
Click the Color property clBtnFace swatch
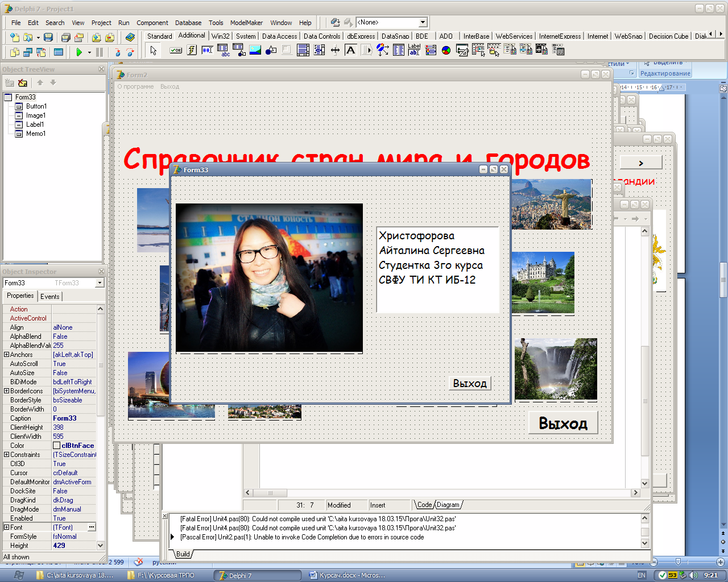click(x=57, y=446)
